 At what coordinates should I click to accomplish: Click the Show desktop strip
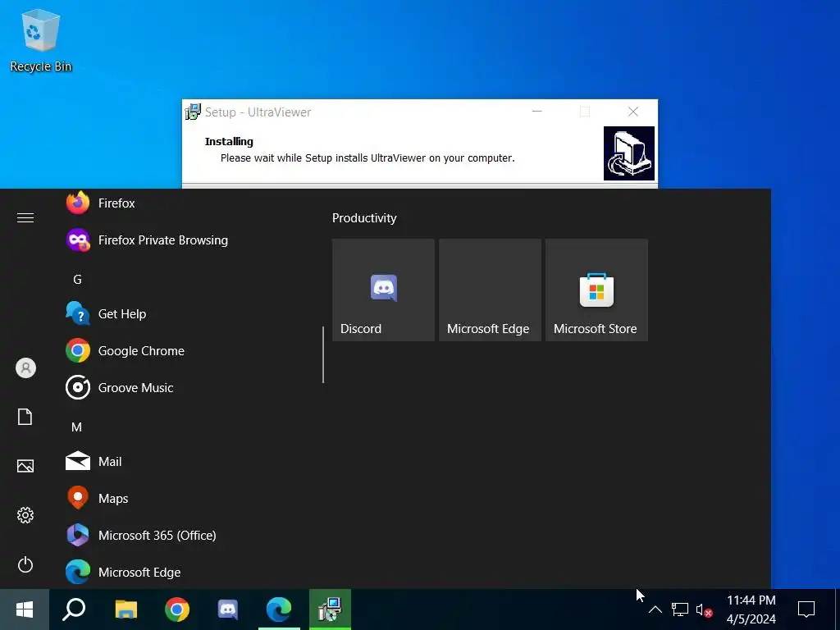click(838, 609)
